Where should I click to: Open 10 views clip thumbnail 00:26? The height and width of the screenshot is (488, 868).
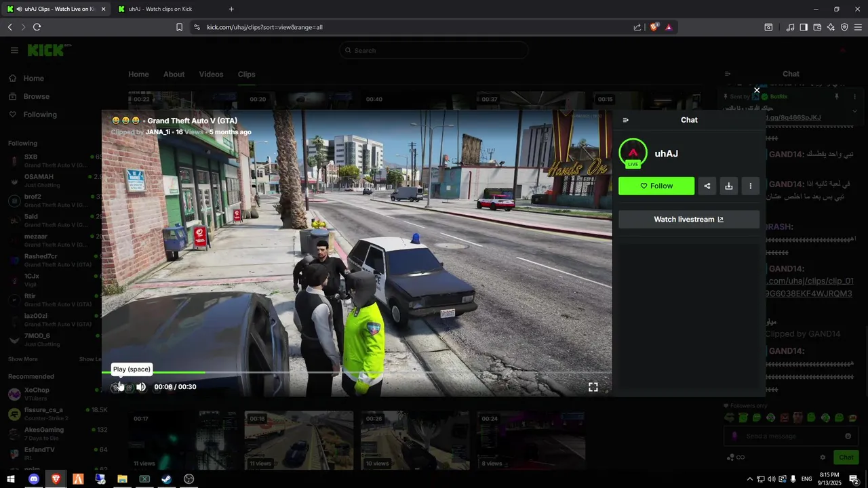coord(415,441)
